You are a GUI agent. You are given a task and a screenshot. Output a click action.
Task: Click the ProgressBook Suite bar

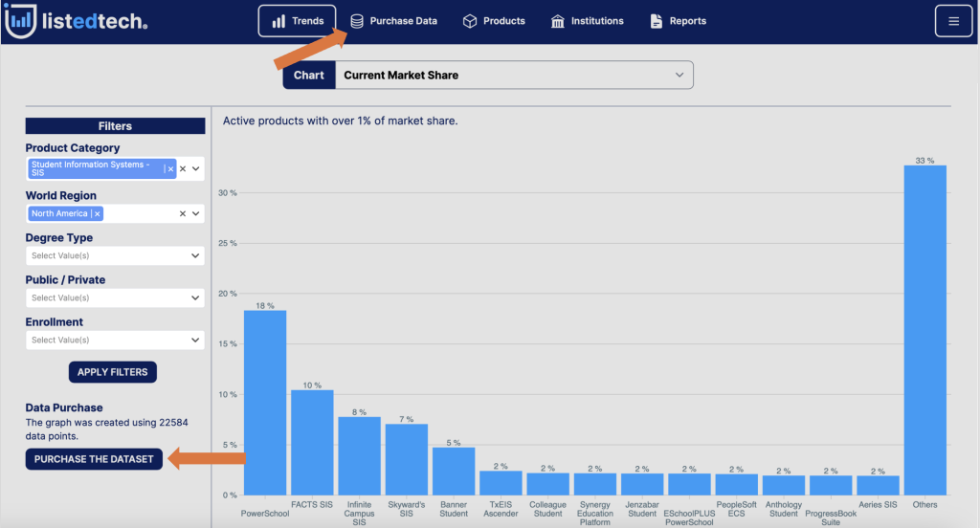[831, 485]
